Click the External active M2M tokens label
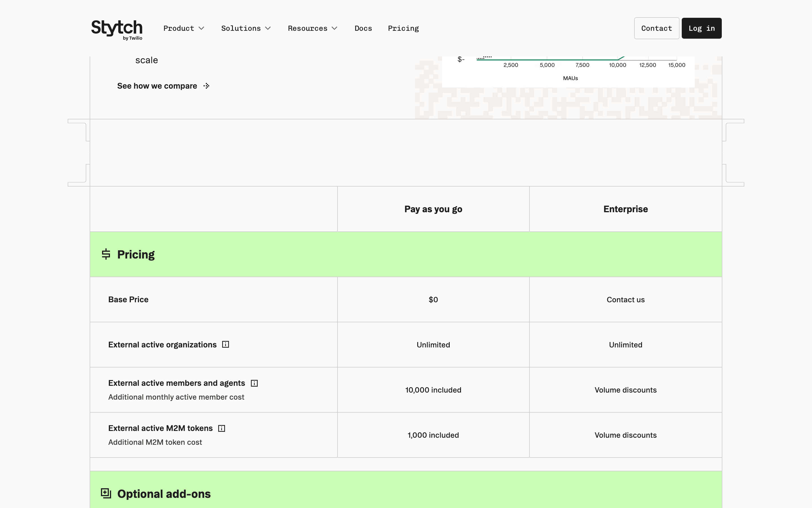The height and width of the screenshot is (508, 812). click(x=160, y=428)
